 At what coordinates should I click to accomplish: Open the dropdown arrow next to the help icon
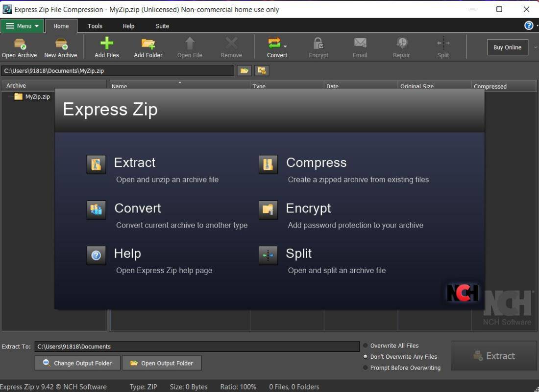coord(537,26)
